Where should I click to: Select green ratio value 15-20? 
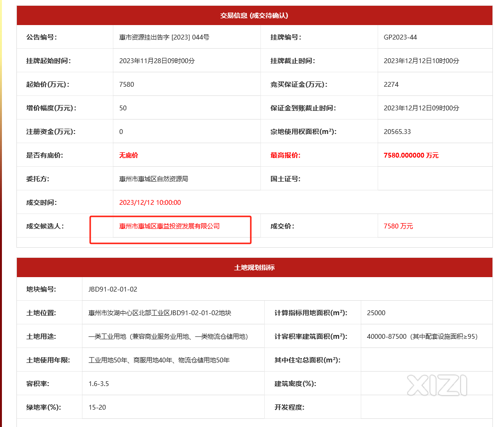(x=97, y=407)
